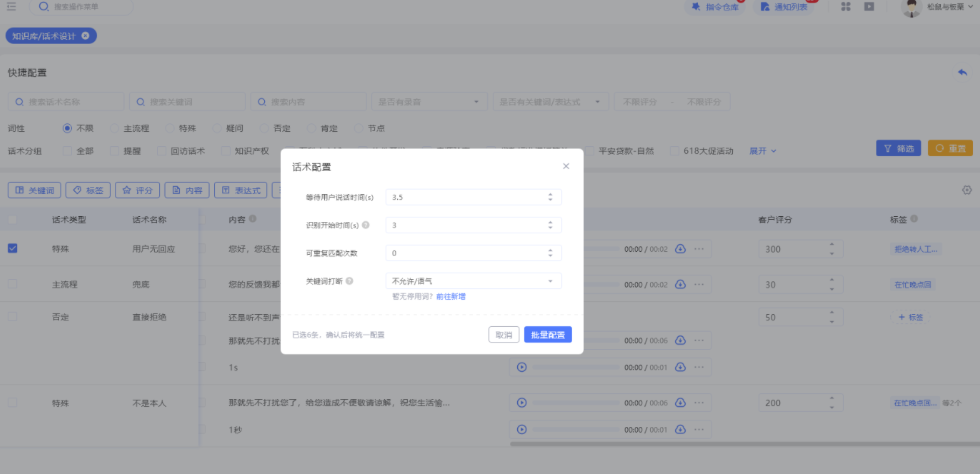The height and width of the screenshot is (474, 980).
Task: Expand groups with 展开
Action: [762, 151]
